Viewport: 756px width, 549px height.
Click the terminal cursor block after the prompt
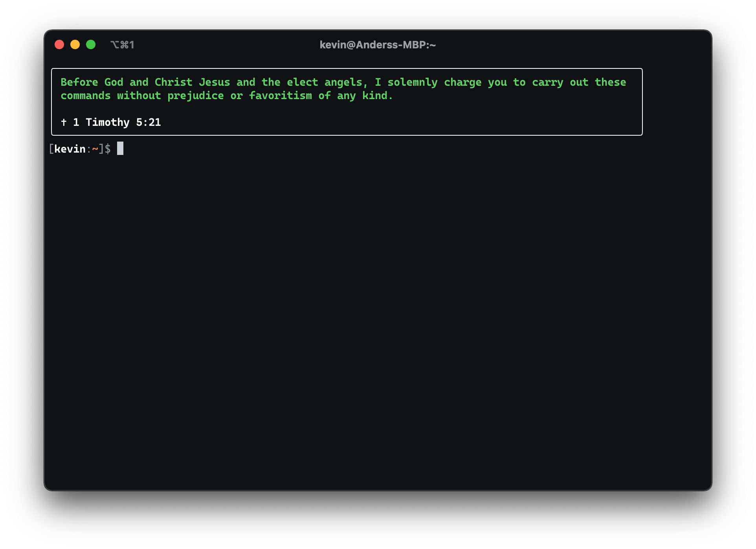point(120,148)
